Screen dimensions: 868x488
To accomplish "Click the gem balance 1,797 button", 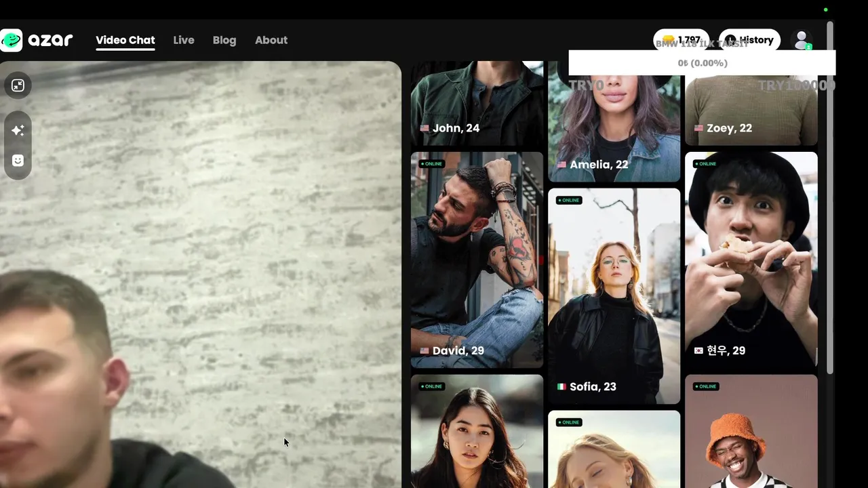I will [682, 40].
